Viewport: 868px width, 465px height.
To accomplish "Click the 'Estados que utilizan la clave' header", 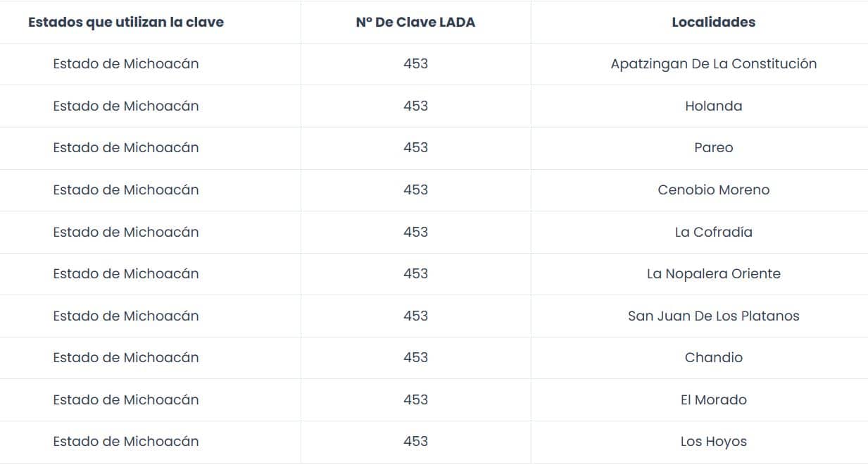I will (x=126, y=22).
